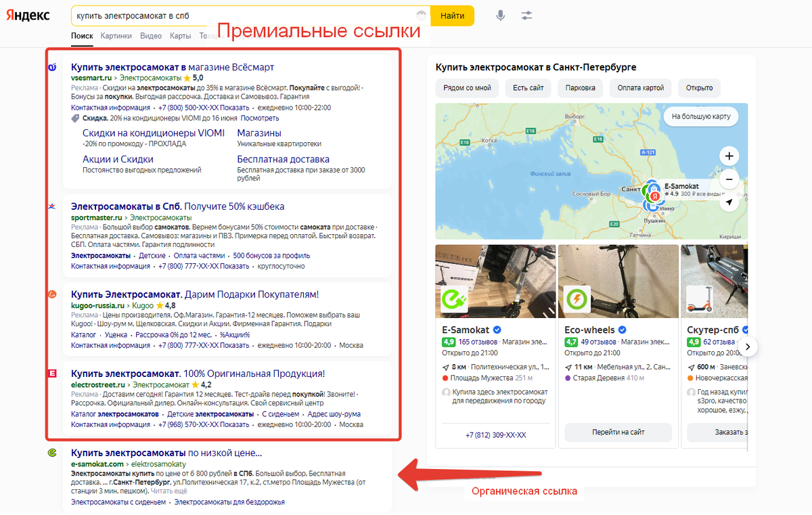
Task: Click E-Samokat green logo badge
Action: (x=453, y=298)
